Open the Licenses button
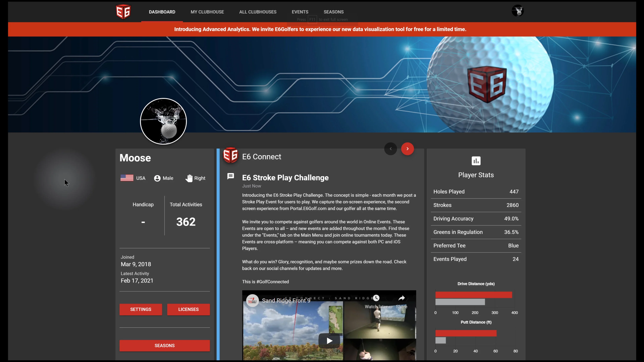 coord(189,309)
